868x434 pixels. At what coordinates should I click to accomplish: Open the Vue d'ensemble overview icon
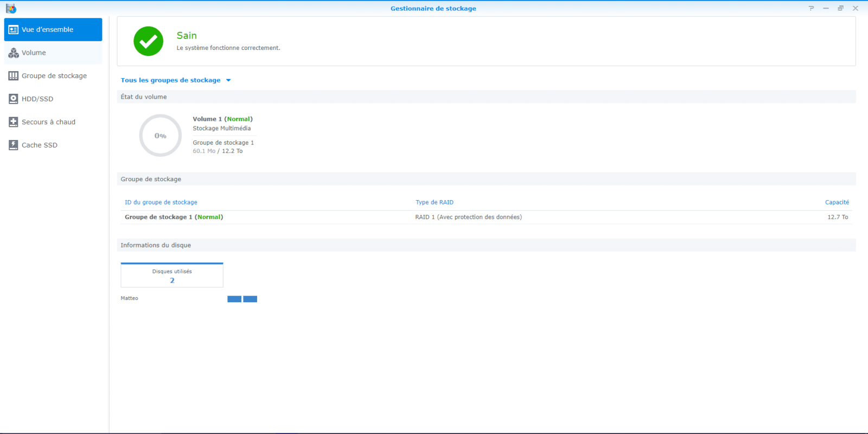[x=14, y=30]
